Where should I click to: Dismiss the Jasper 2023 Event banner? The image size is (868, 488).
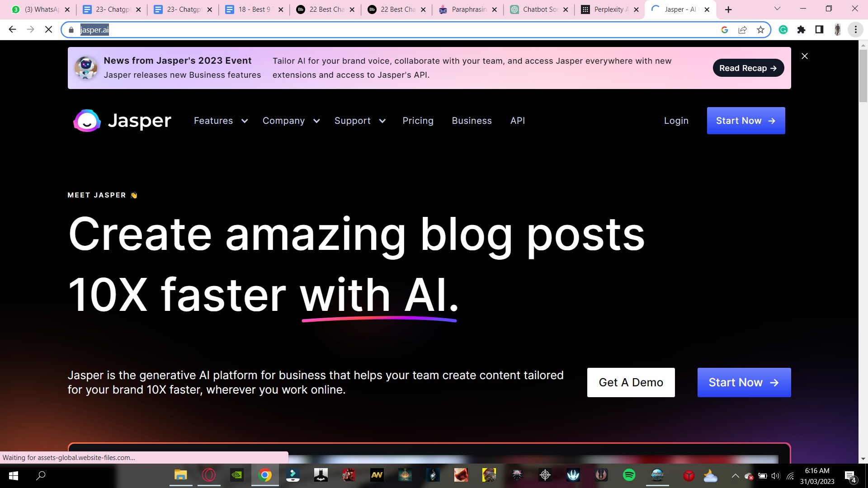pyautogui.click(x=804, y=56)
